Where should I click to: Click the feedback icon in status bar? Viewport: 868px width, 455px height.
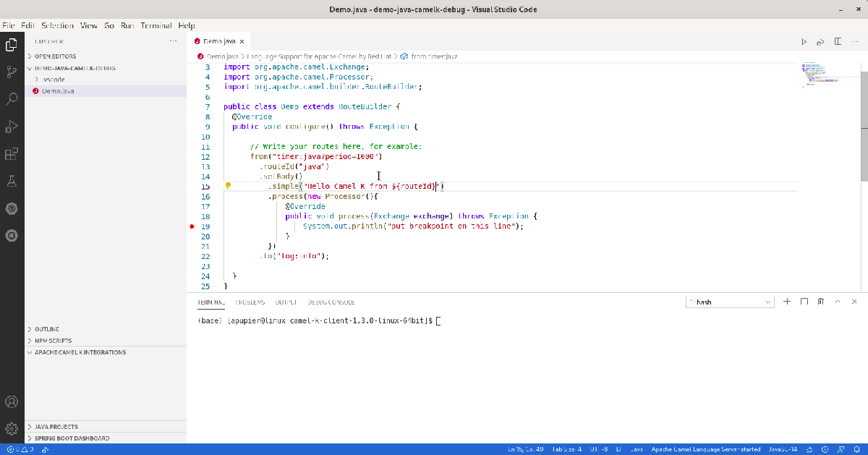pyautogui.click(x=840, y=449)
